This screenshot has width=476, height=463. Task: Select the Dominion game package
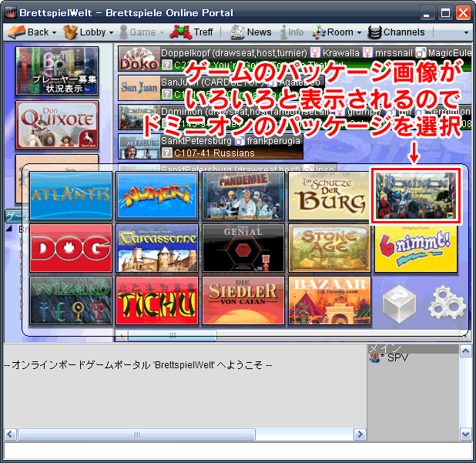(416, 195)
